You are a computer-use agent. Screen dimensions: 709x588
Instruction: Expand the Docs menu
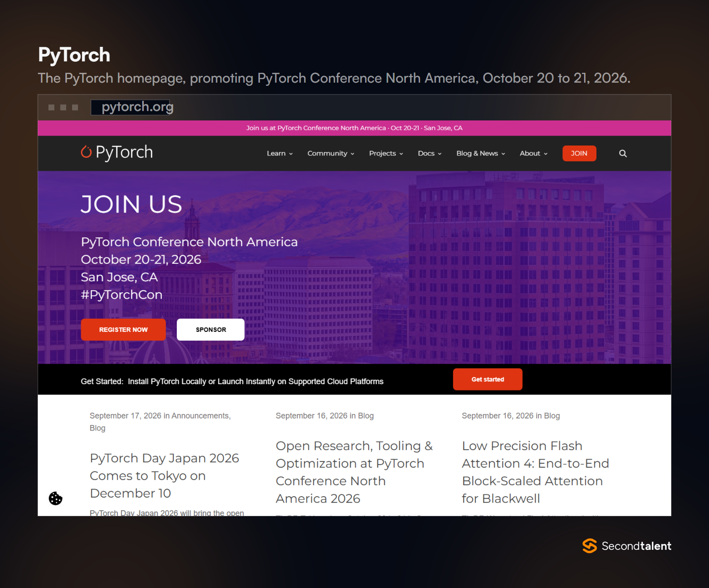(x=430, y=153)
